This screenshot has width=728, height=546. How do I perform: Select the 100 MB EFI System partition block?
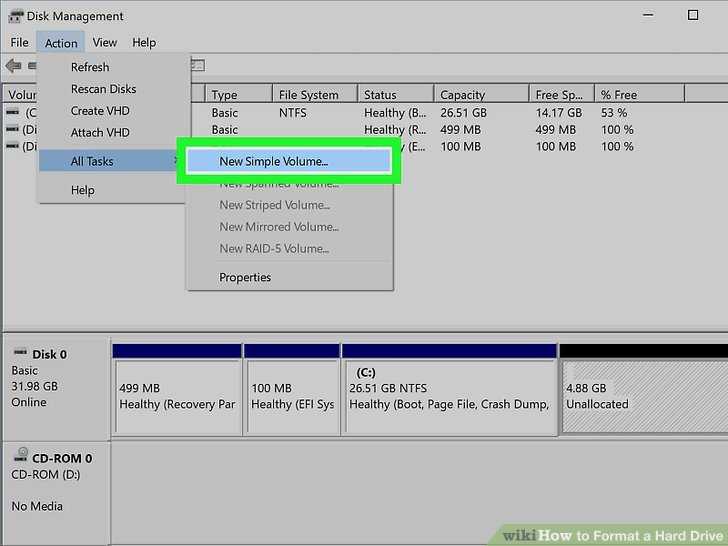click(x=292, y=390)
